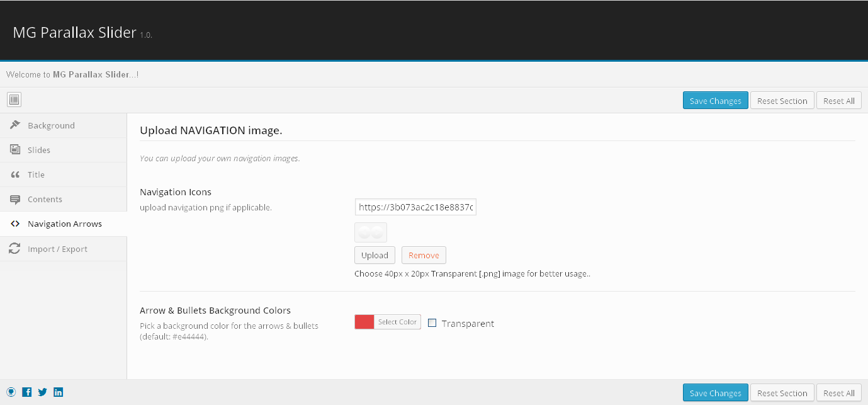The width and height of the screenshot is (868, 405).
Task: Switch to the Slides section
Action: [39, 150]
